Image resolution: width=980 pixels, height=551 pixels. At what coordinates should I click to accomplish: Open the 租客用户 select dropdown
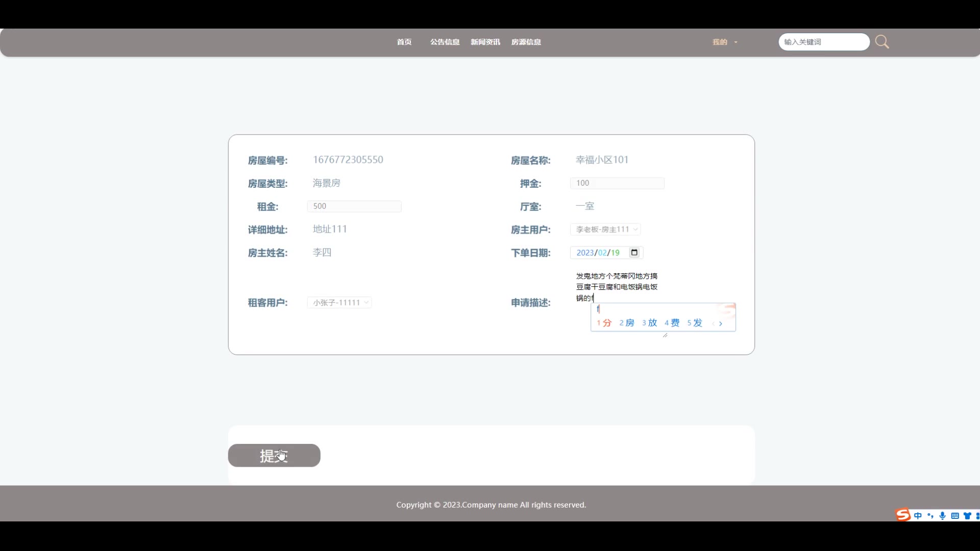(x=339, y=303)
